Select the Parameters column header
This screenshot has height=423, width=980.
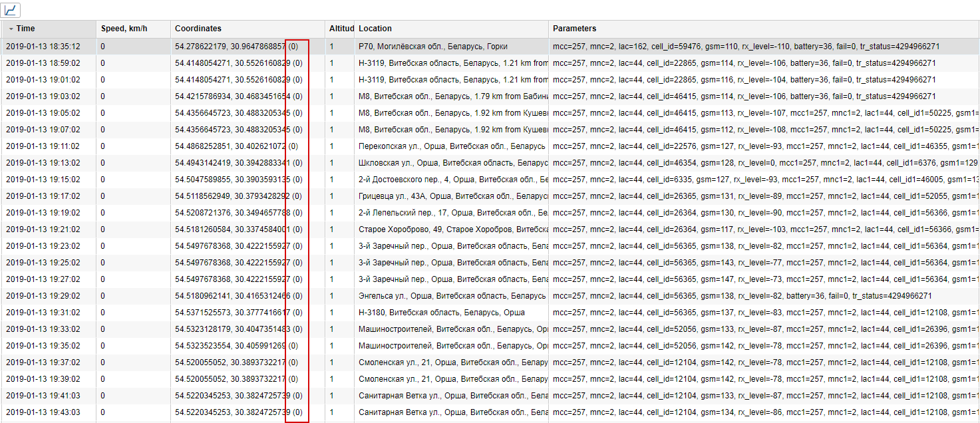tap(574, 29)
